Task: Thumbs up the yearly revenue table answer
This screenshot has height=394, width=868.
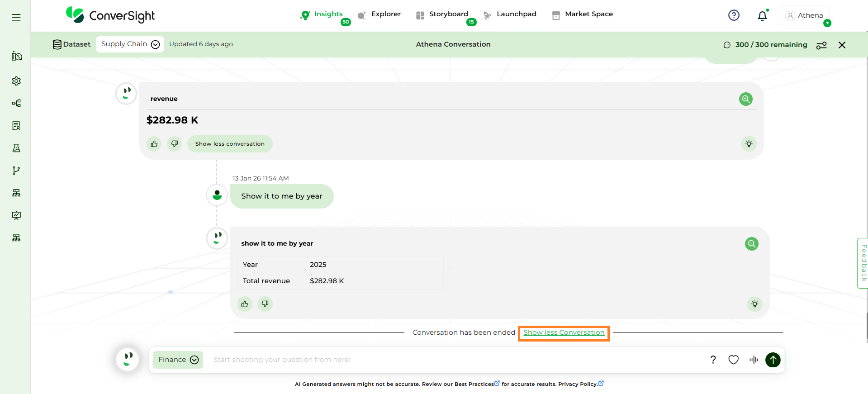Action: click(x=245, y=304)
